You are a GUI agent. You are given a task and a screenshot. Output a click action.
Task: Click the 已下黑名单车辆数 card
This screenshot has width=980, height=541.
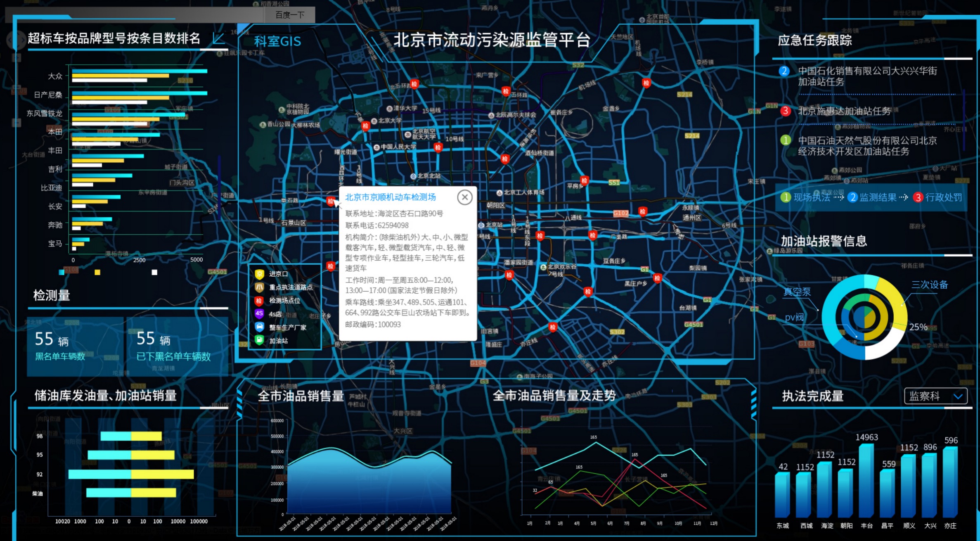click(177, 346)
